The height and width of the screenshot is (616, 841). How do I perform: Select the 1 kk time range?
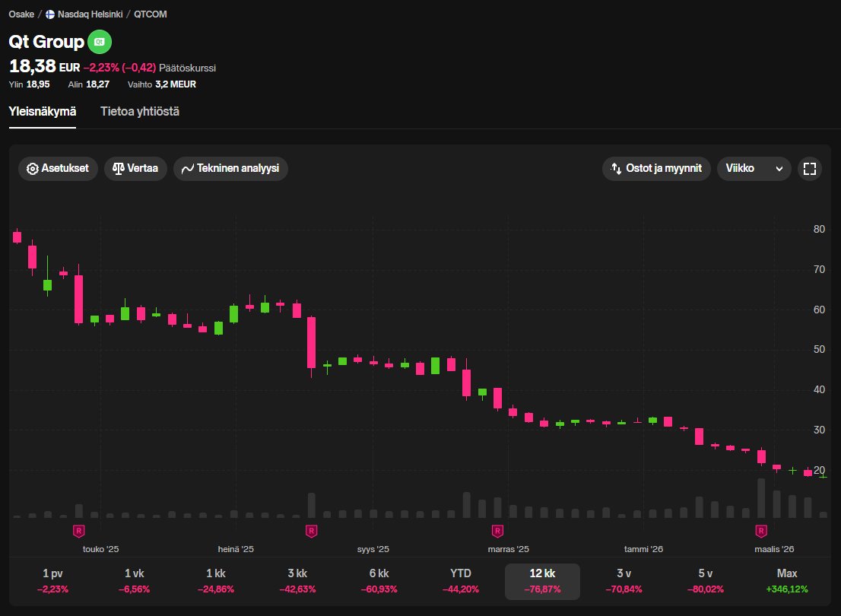[x=216, y=581]
